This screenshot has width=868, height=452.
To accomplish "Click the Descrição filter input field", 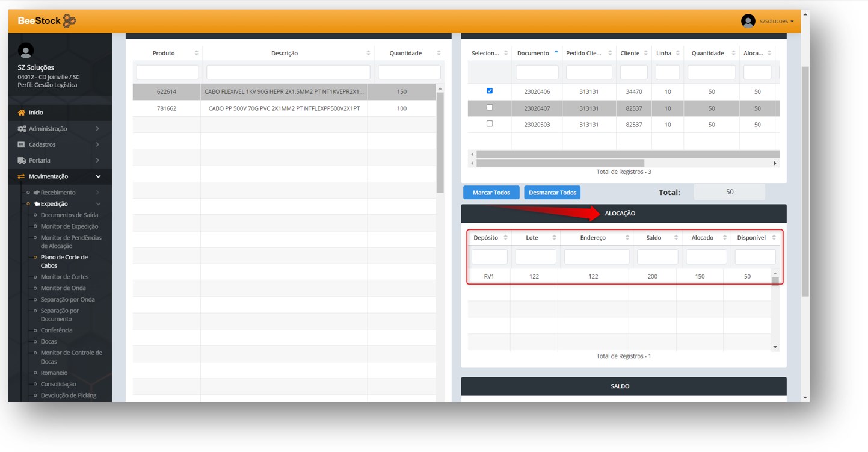I will 288,72.
